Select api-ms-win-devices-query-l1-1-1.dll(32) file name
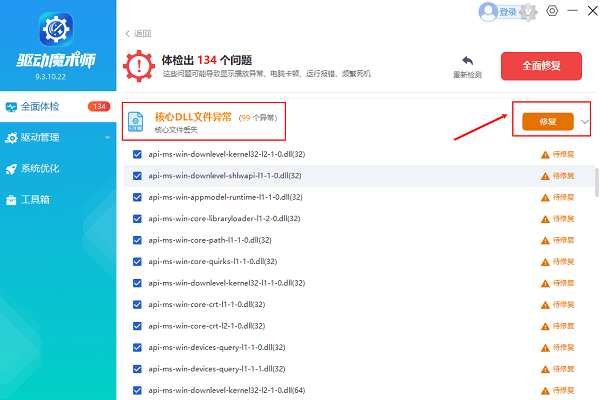Image resolution: width=600 pixels, height=400 pixels. (x=217, y=369)
